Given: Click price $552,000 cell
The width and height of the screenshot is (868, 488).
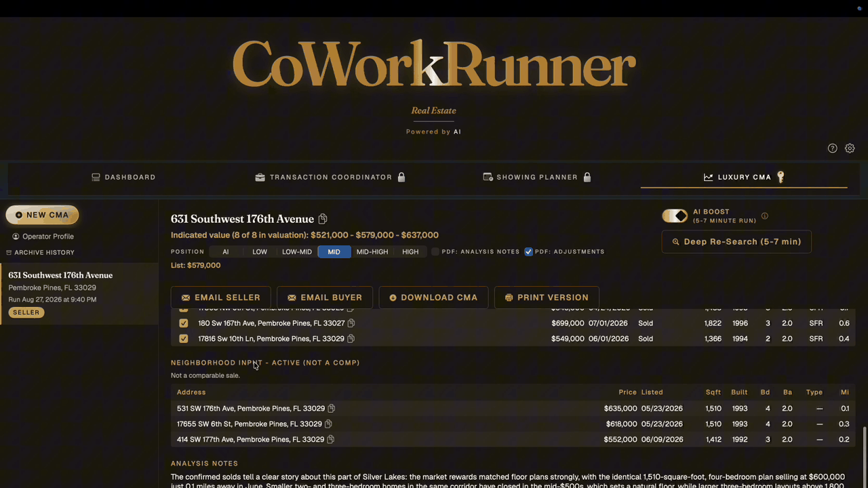Looking at the screenshot, I should click(x=620, y=440).
